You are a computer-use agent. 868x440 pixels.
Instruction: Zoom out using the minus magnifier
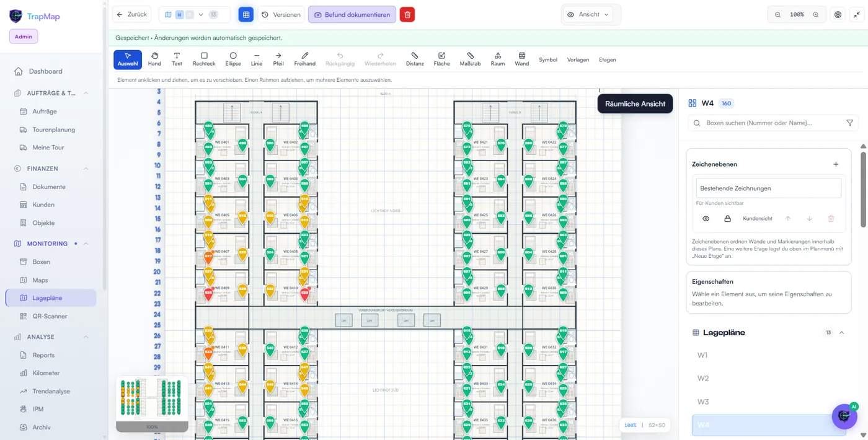pos(777,14)
